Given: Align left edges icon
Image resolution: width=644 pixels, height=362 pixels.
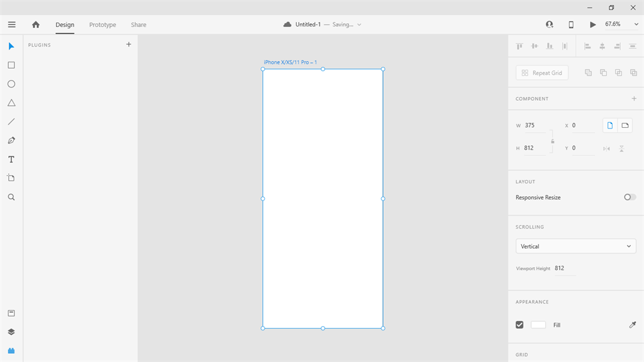Looking at the screenshot, I should coord(587,47).
